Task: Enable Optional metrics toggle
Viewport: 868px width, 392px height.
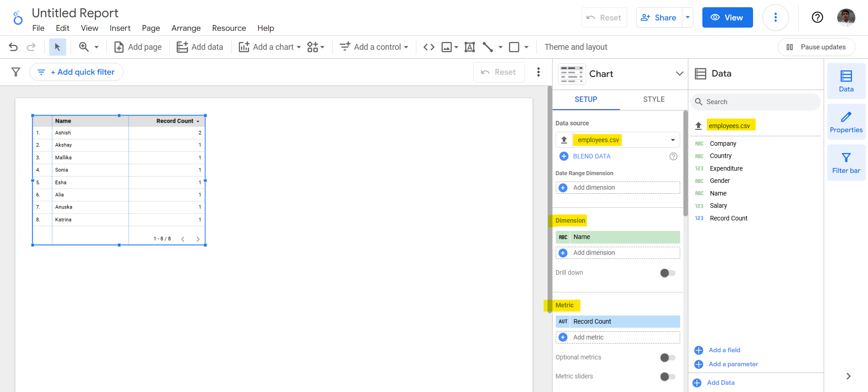Action: click(668, 358)
